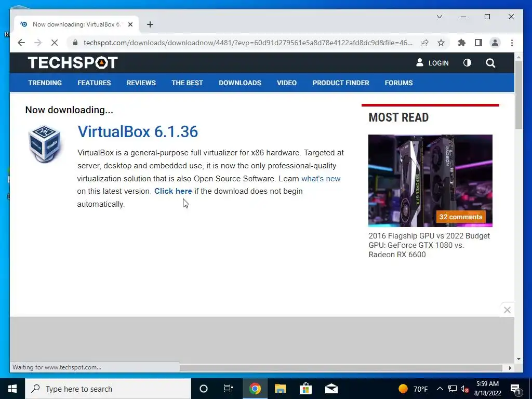This screenshot has height=399, width=532.
Task: Click the VirtualBox cube logo
Action: 45,143
